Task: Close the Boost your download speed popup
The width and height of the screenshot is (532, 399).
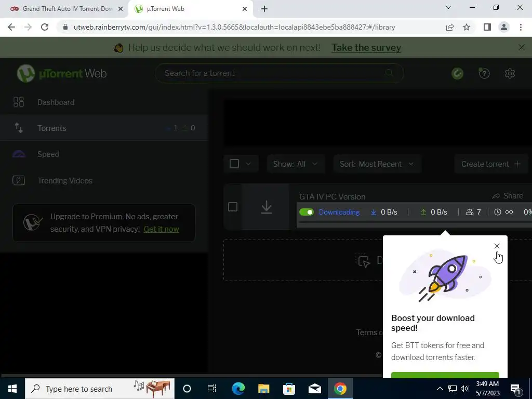Action: [x=497, y=246]
